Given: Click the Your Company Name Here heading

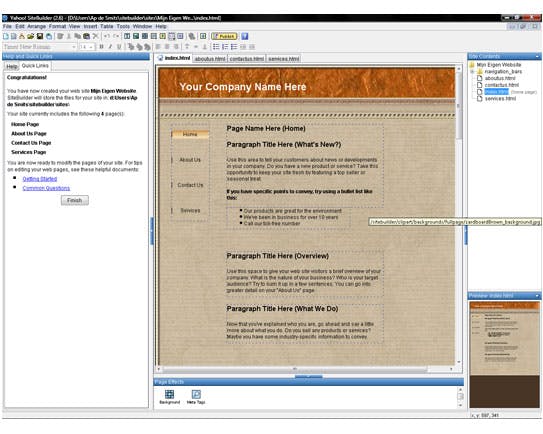Looking at the screenshot, I should [242, 87].
